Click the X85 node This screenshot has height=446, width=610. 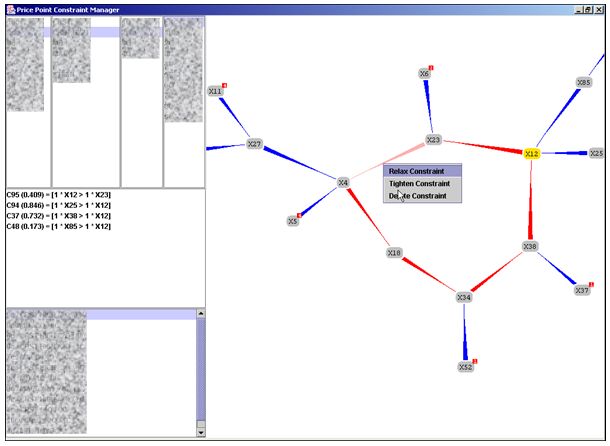click(584, 83)
